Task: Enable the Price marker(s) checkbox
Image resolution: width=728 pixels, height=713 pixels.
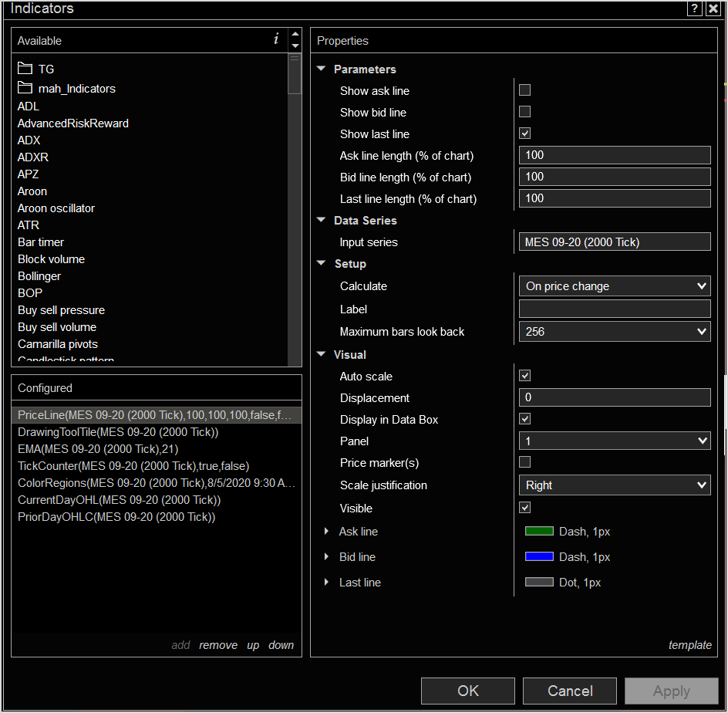Action: pyautogui.click(x=524, y=462)
